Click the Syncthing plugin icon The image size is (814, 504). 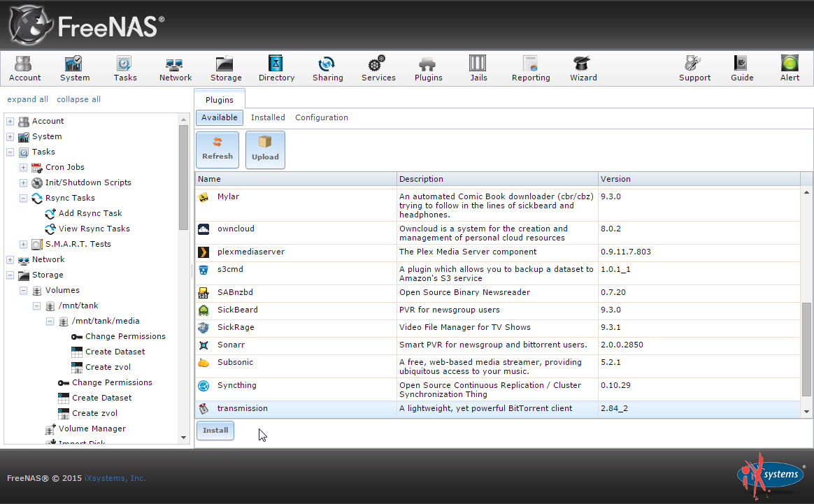[x=203, y=386]
